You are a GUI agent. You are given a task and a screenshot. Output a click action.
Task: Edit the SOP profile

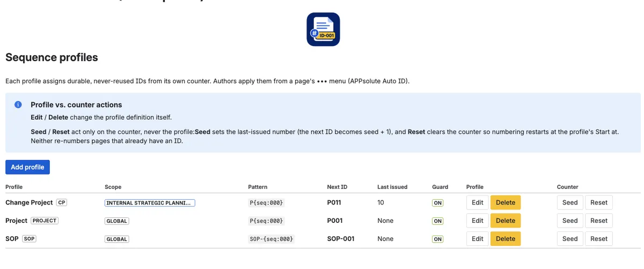478,239
